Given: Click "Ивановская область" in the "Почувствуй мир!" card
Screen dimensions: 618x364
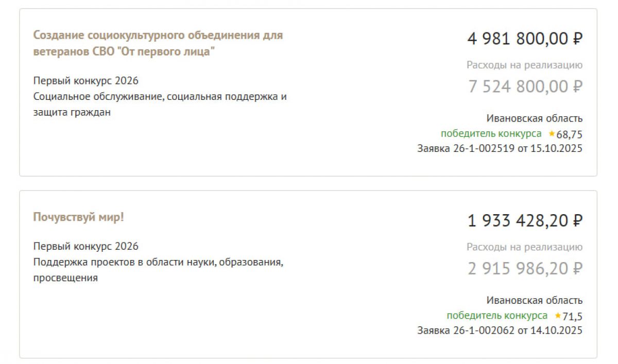Looking at the screenshot, I should [x=535, y=301].
